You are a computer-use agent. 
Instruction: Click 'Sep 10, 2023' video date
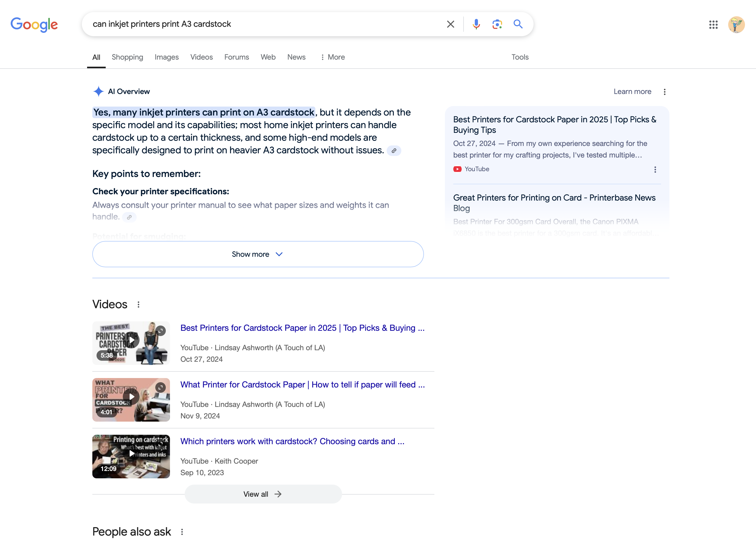[202, 473]
